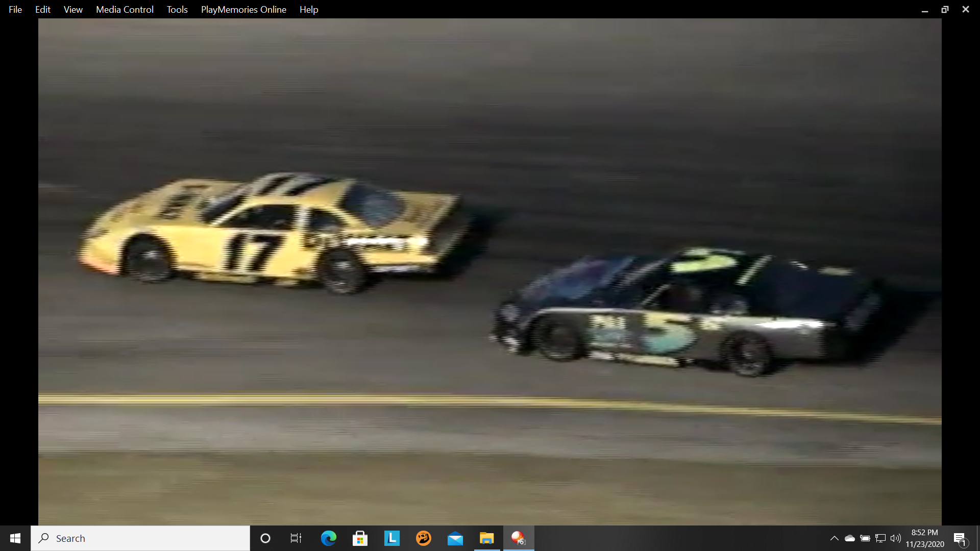The image size is (980, 551).
Task: Open network settings from the tray icon
Action: click(880, 538)
